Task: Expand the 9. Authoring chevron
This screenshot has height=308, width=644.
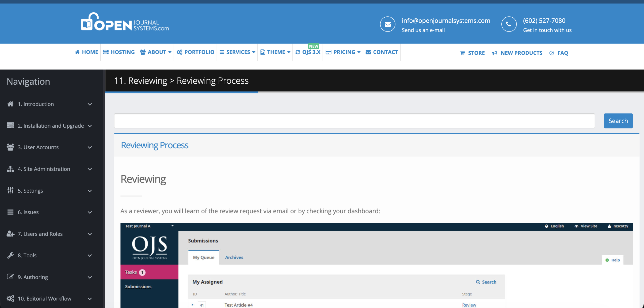Action: click(90, 277)
